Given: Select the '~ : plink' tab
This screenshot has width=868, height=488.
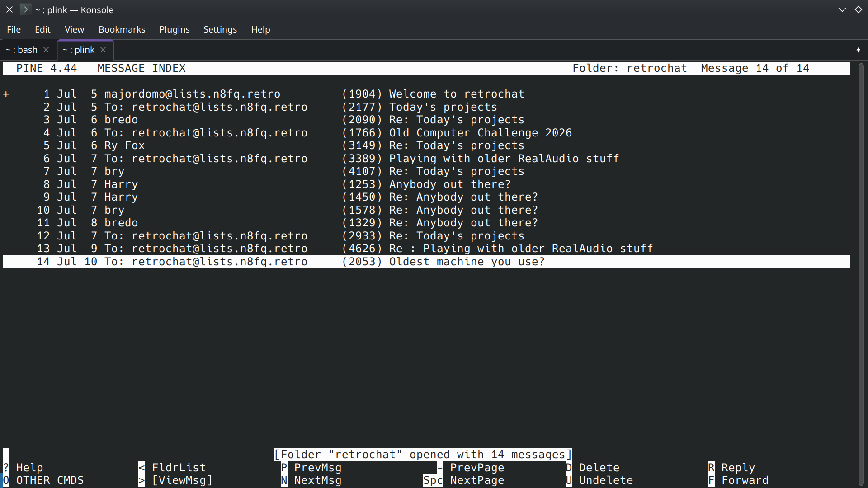Looking at the screenshot, I should tap(85, 50).
